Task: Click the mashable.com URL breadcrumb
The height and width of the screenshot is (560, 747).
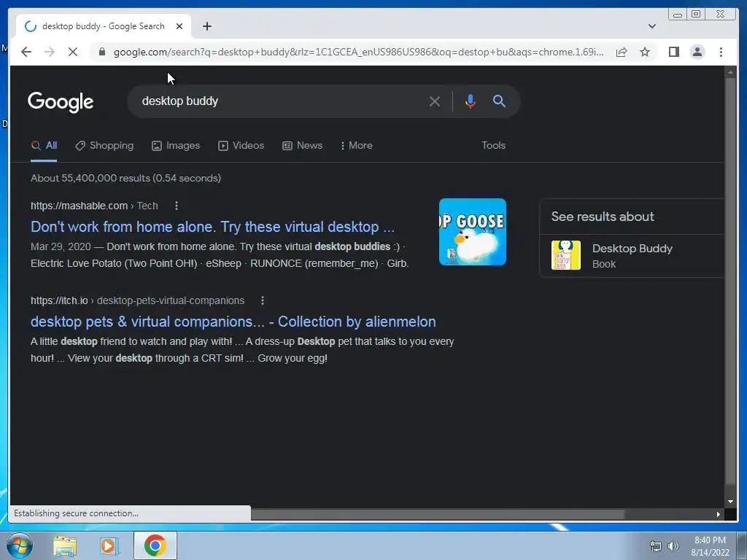Action: pyautogui.click(x=94, y=206)
